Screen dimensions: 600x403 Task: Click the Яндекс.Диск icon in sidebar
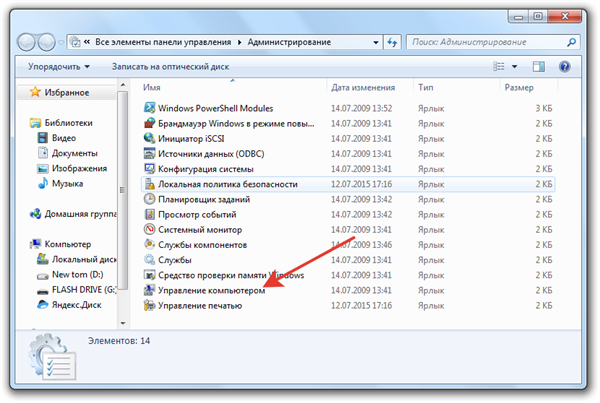pyautogui.click(x=42, y=305)
